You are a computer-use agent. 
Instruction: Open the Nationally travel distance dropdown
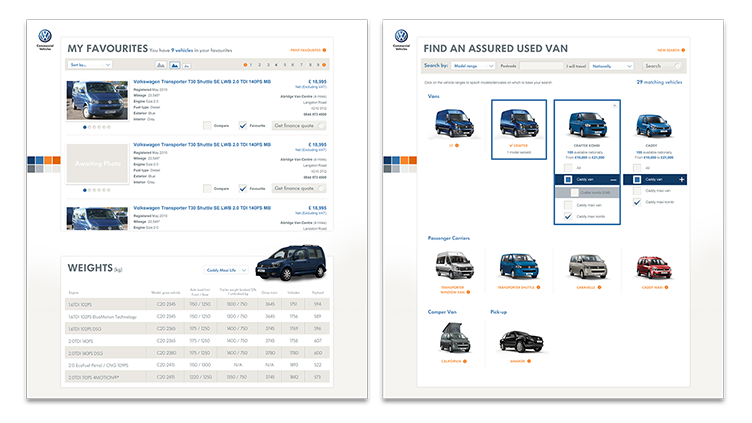coord(611,66)
